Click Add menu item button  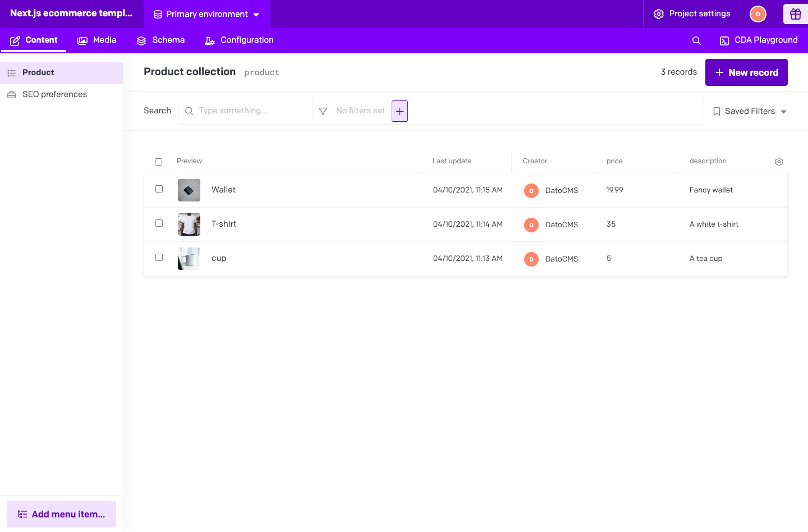[x=62, y=514]
